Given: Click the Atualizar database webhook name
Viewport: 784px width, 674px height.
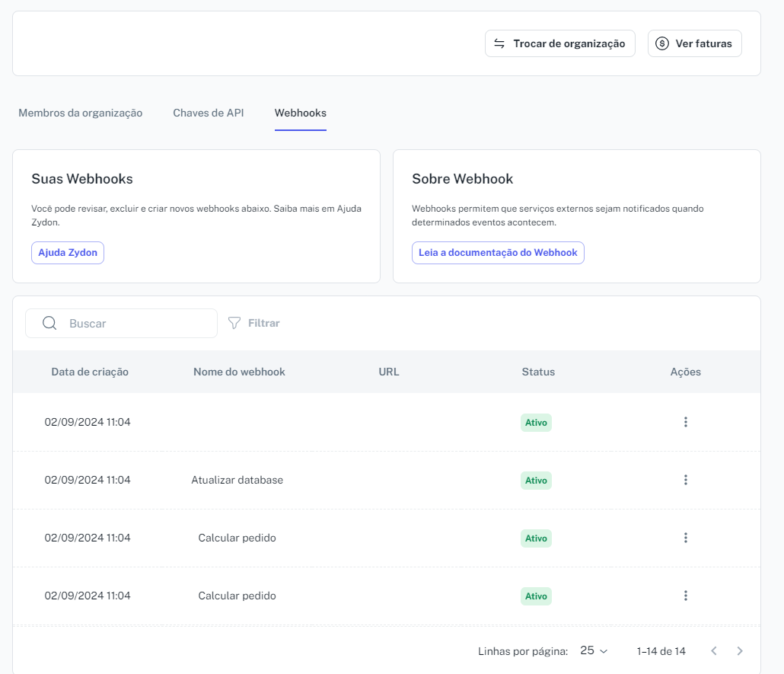Looking at the screenshot, I should pyautogui.click(x=237, y=480).
